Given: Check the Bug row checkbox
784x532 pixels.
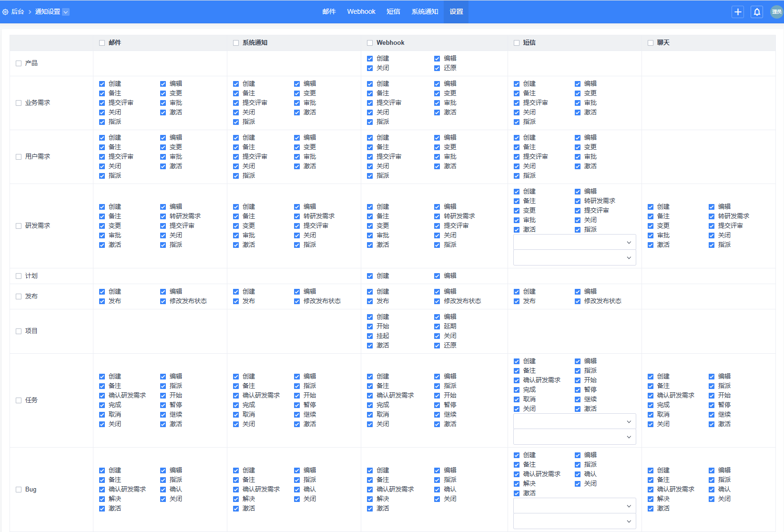Looking at the screenshot, I should pos(19,490).
